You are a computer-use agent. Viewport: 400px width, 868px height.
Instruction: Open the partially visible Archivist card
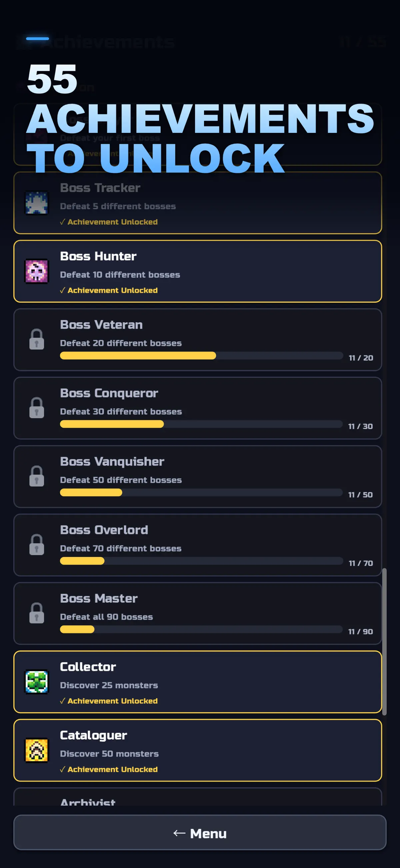198,797
